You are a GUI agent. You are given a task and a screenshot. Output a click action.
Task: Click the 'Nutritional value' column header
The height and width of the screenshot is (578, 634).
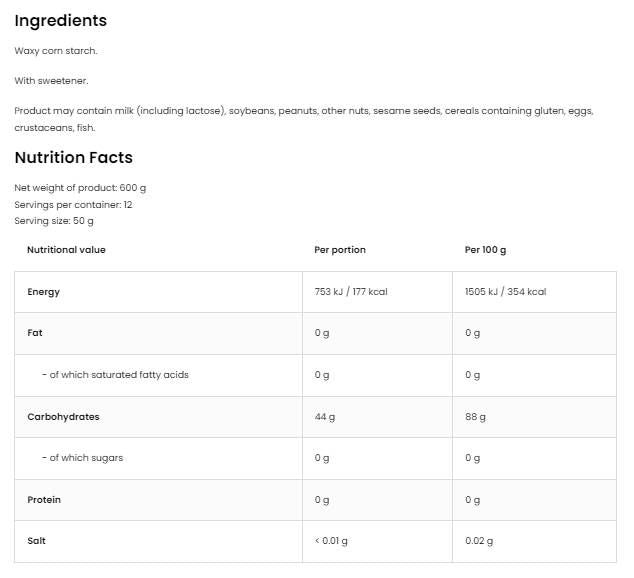coord(66,250)
